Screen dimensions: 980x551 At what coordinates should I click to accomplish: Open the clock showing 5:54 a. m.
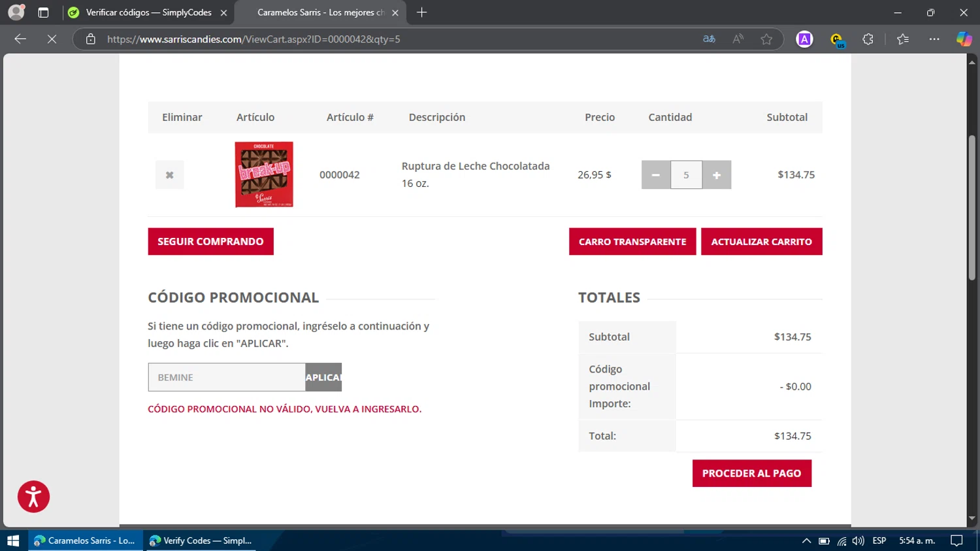click(x=917, y=541)
